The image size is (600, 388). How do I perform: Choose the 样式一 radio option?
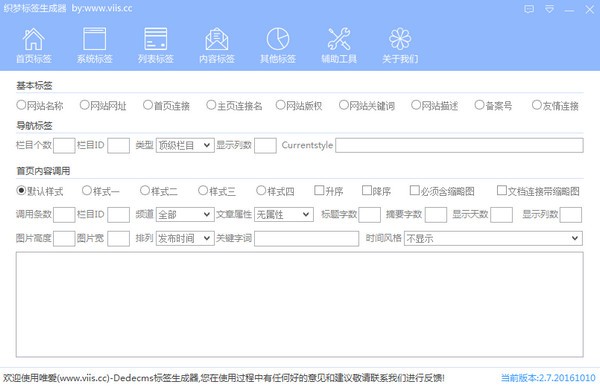coord(87,190)
